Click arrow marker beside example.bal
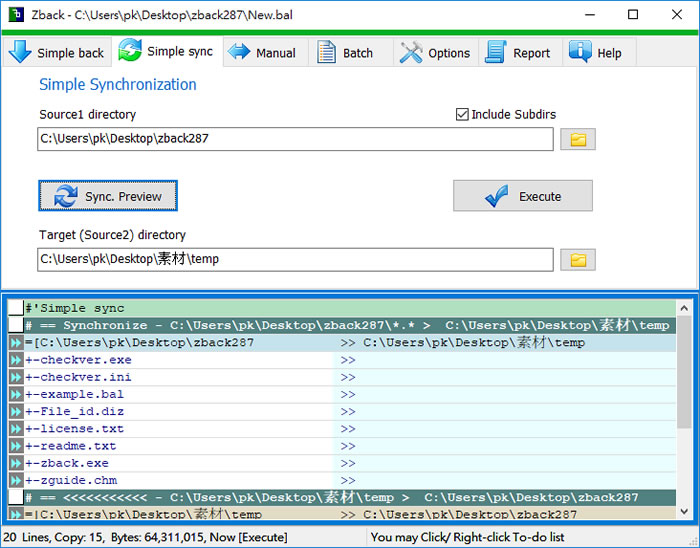700x548 pixels. coord(16,394)
